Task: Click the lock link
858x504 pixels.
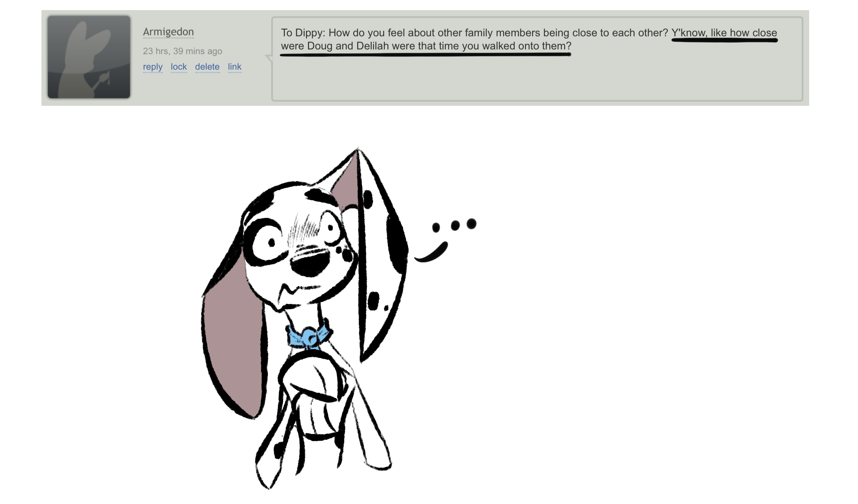Action: click(179, 67)
